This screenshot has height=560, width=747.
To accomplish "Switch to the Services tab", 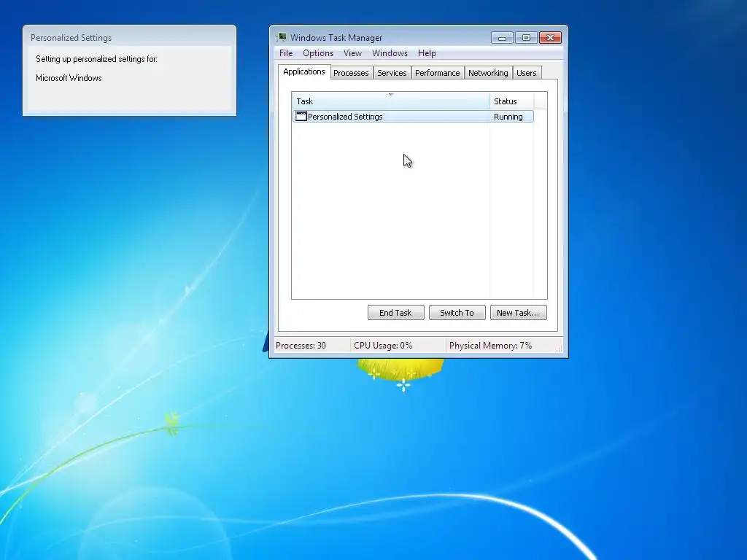I will pos(392,73).
